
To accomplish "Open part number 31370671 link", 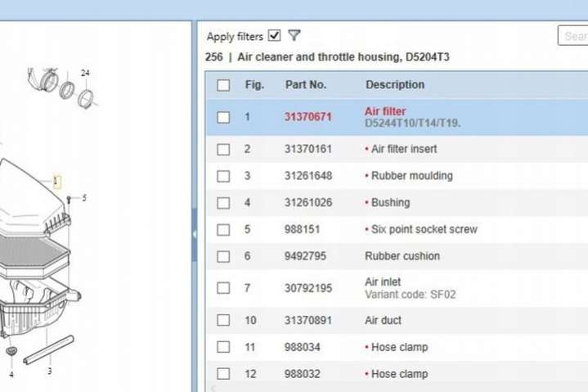I will (x=307, y=117).
